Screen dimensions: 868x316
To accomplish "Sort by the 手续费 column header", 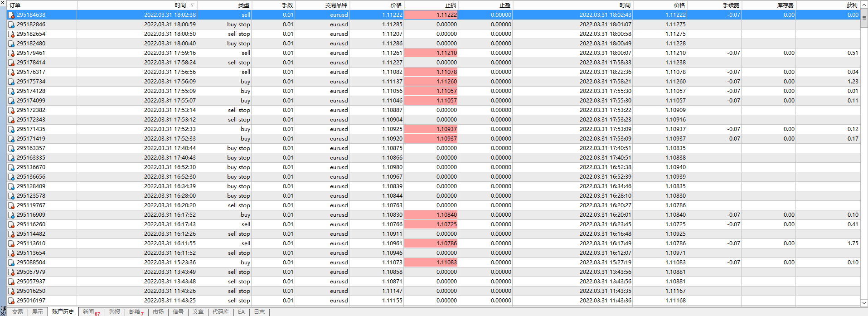I will (x=714, y=5).
